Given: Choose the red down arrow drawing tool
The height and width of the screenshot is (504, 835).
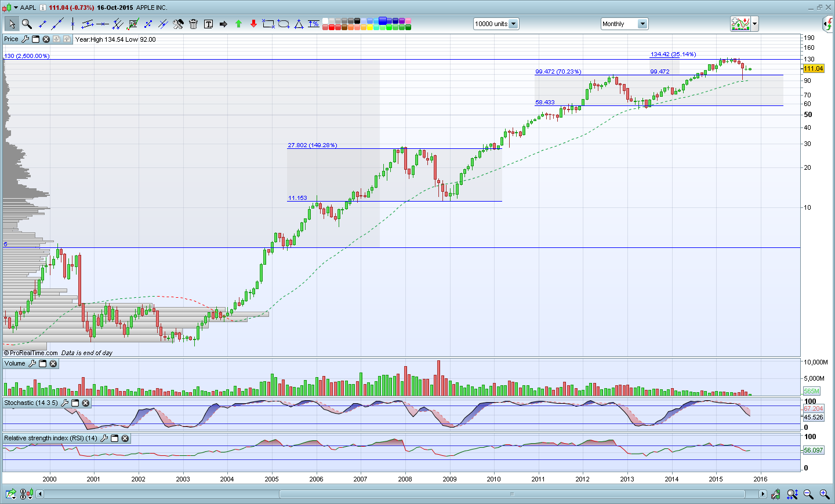Looking at the screenshot, I should coord(253,24).
